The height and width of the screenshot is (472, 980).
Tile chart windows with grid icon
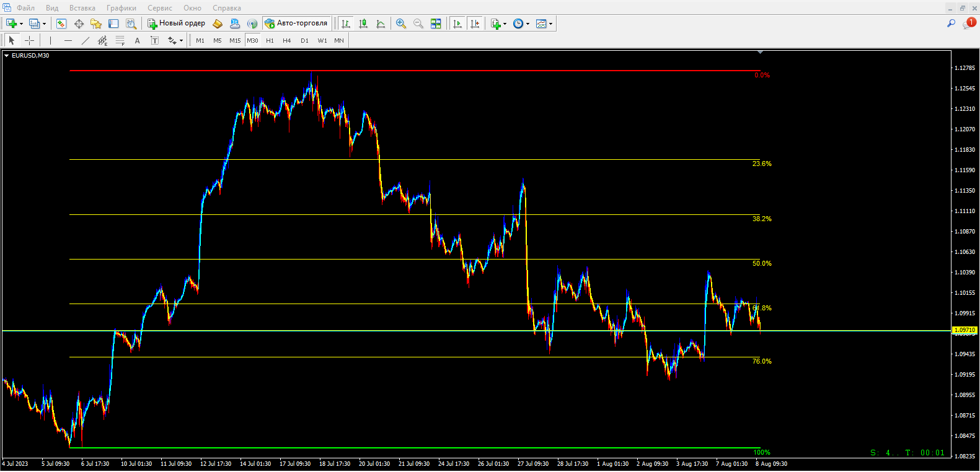436,24
